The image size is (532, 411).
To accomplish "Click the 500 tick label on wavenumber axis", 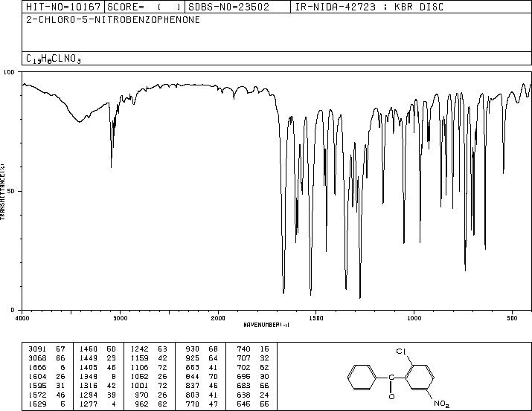I will [x=512, y=318].
